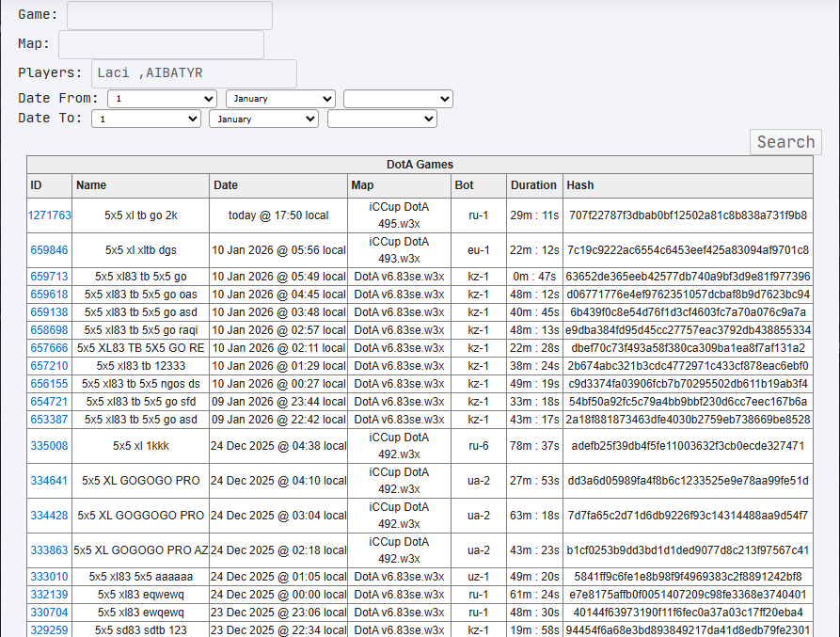Click the Bot column header
Image resolution: width=840 pixels, height=637 pixels.
pyautogui.click(x=479, y=185)
